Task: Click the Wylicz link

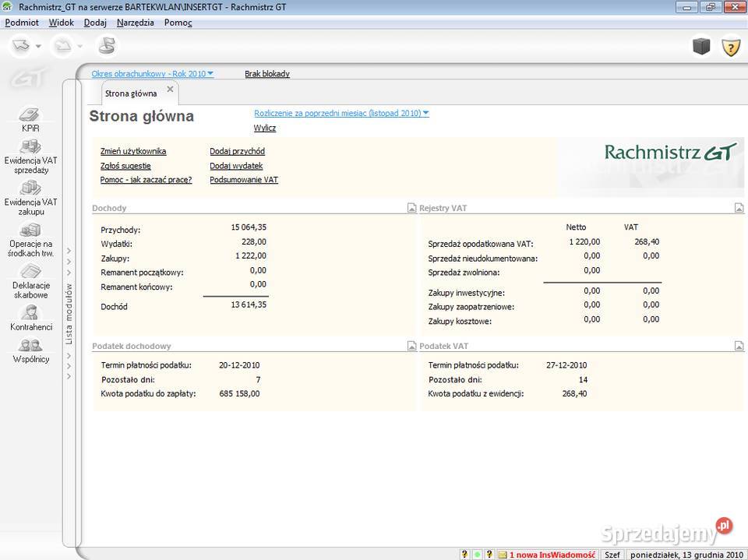Action: click(265, 128)
